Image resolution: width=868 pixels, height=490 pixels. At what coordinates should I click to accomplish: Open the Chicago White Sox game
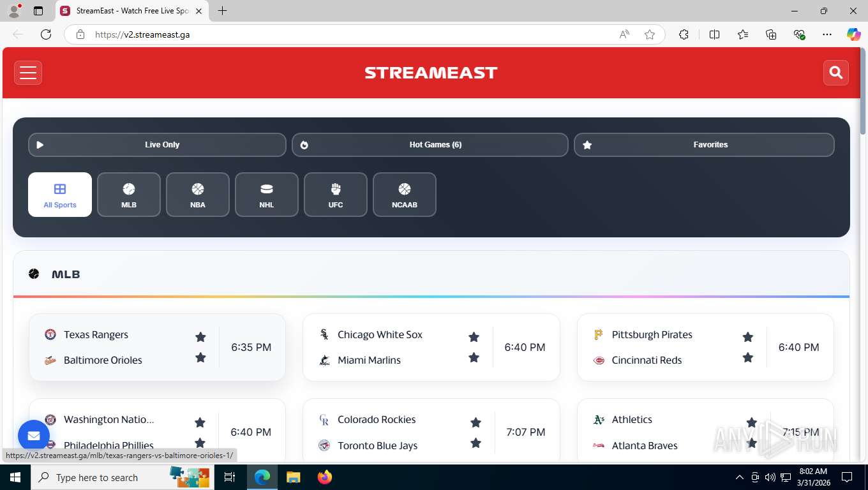click(431, 347)
